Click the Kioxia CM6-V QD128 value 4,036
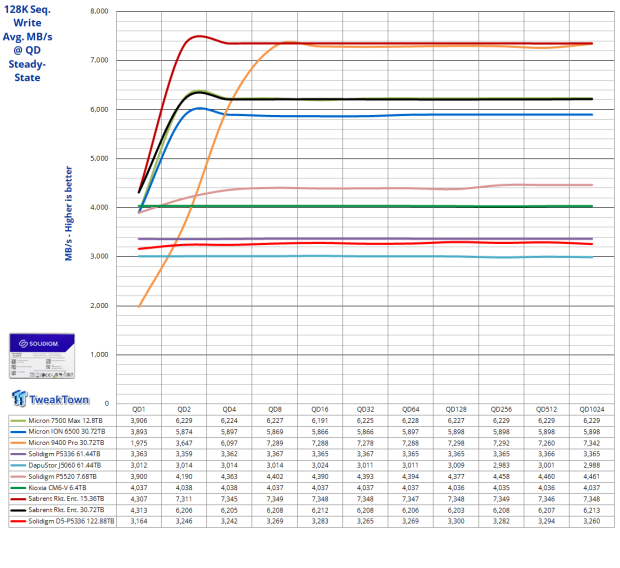Image resolution: width=620 pixels, height=568 pixels. pos(456,488)
